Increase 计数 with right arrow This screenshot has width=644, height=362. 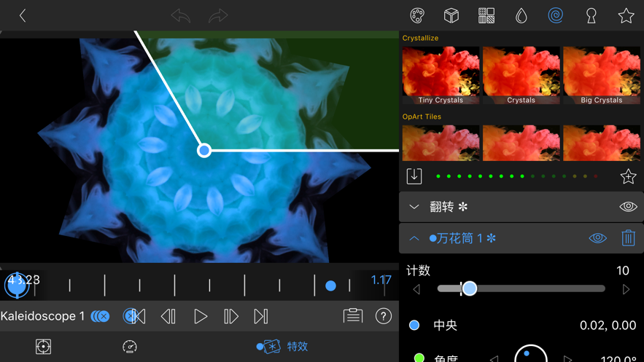[626, 289]
